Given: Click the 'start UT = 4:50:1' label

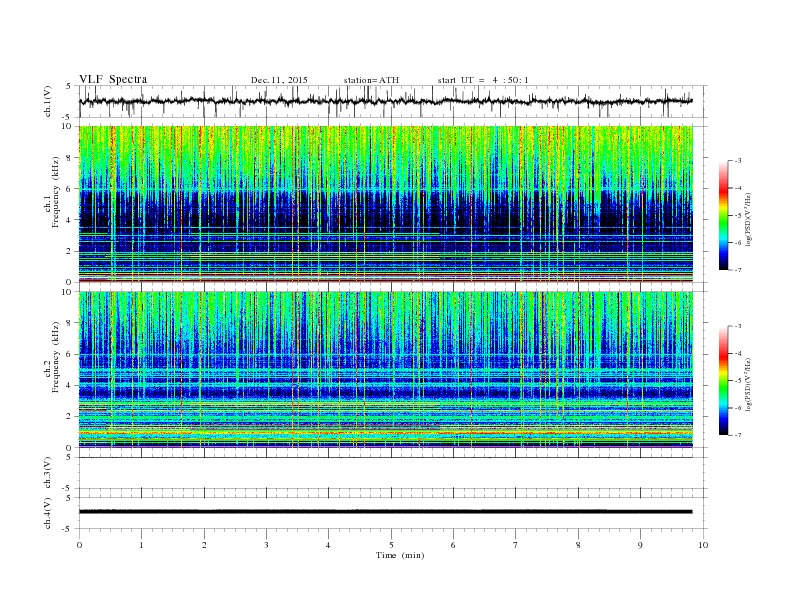Looking at the screenshot, I should [x=483, y=80].
